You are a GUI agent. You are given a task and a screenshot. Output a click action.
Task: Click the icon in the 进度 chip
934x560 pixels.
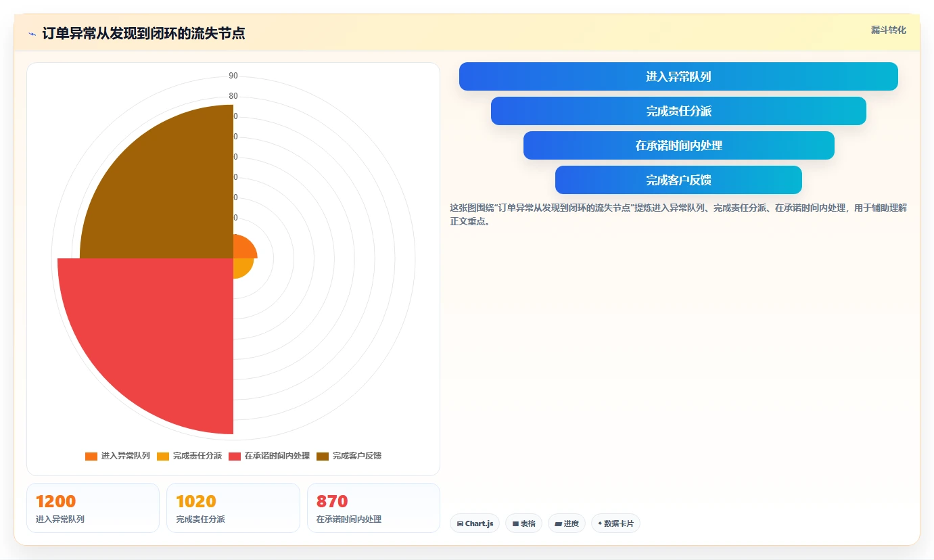tap(558, 523)
